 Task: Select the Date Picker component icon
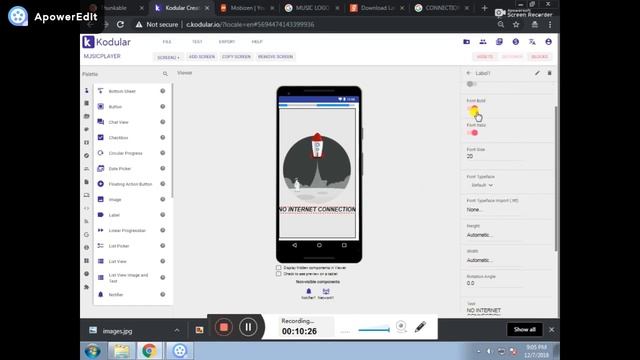pyautogui.click(x=100, y=168)
